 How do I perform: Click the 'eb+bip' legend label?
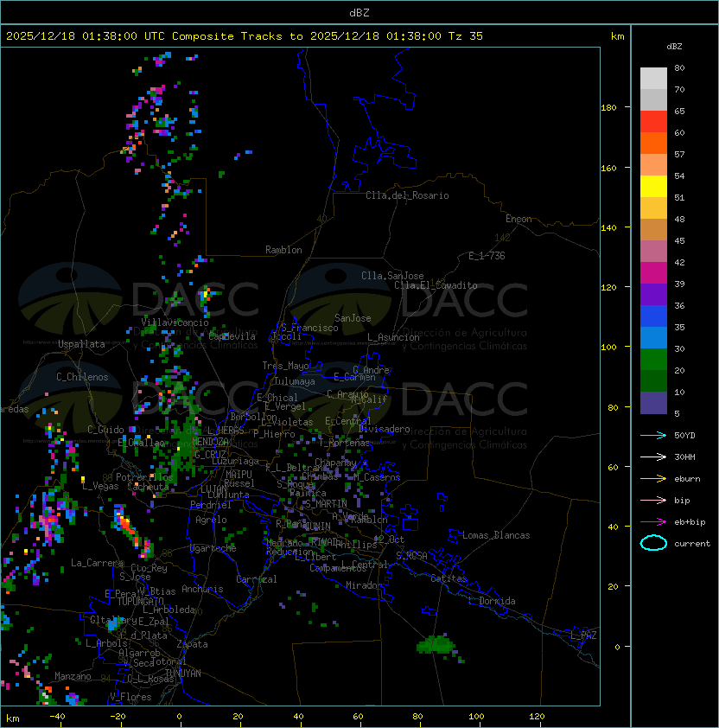[690, 522]
